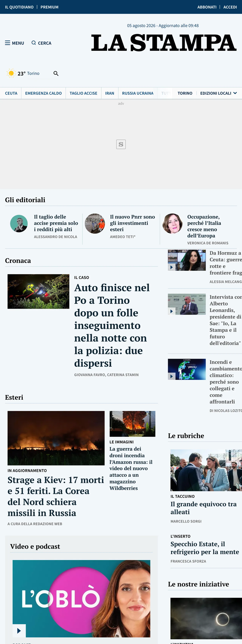The height and width of the screenshot is (644, 242).
Task: Click the large Kiev fire photo
Action: coord(56,438)
